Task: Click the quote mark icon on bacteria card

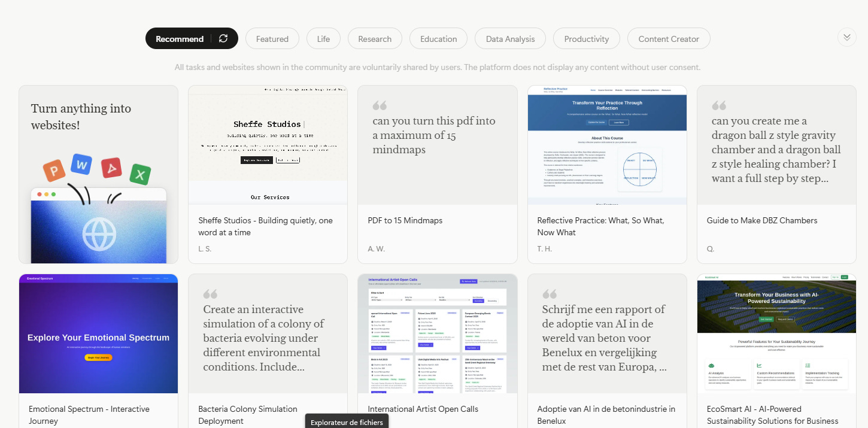Action: (x=210, y=294)
